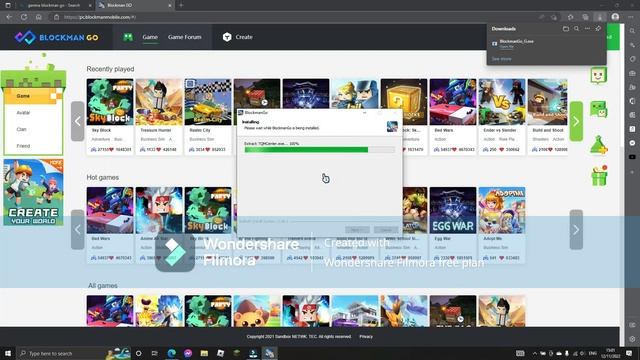Open Roblox from the taskbar
Viewport: 640px width, 360px height.
click(220, 353)
